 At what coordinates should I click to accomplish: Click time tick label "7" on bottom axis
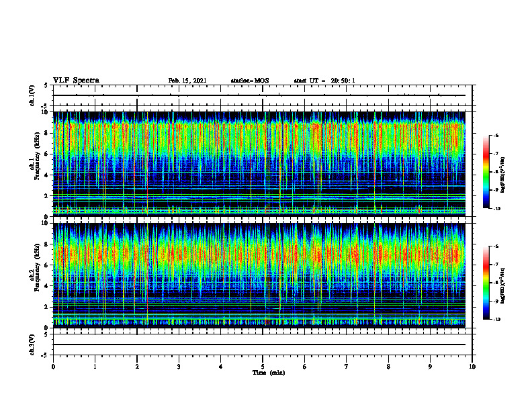(x=347, y=367)
